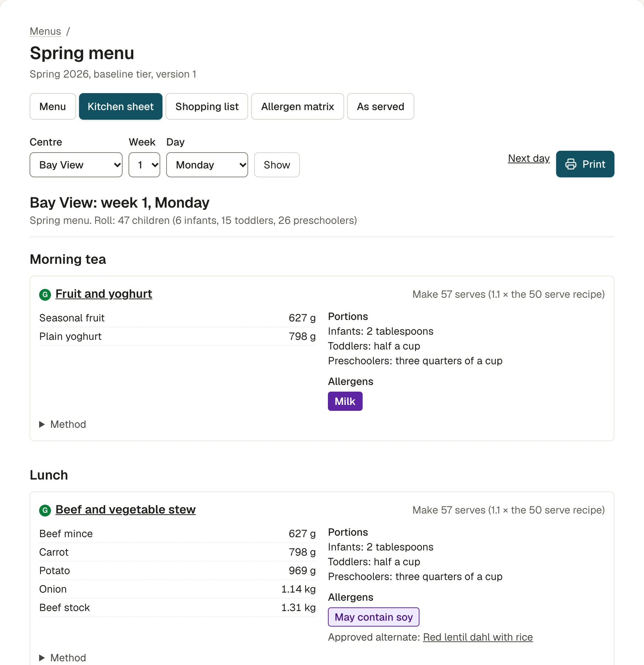Open the Centre dropdown showing Bay View

pos(76,165)
